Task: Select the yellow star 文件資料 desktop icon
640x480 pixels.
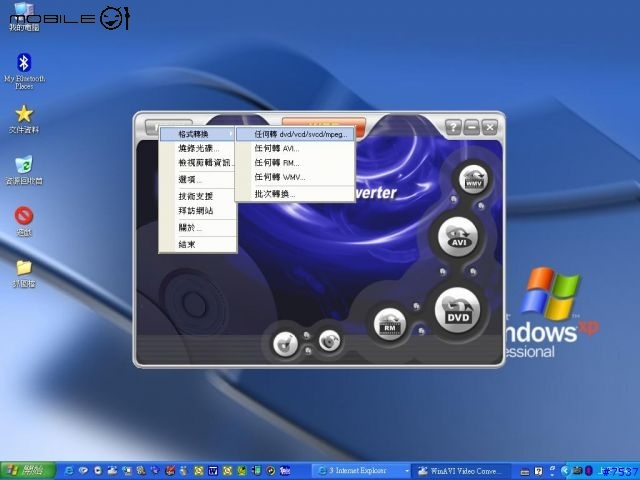Action: coord(24,119)
